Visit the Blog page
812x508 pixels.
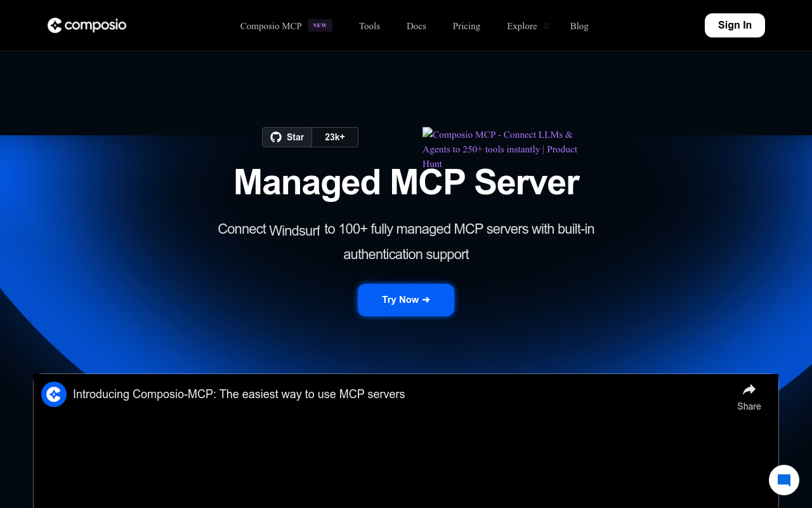(x=579, y=26)
